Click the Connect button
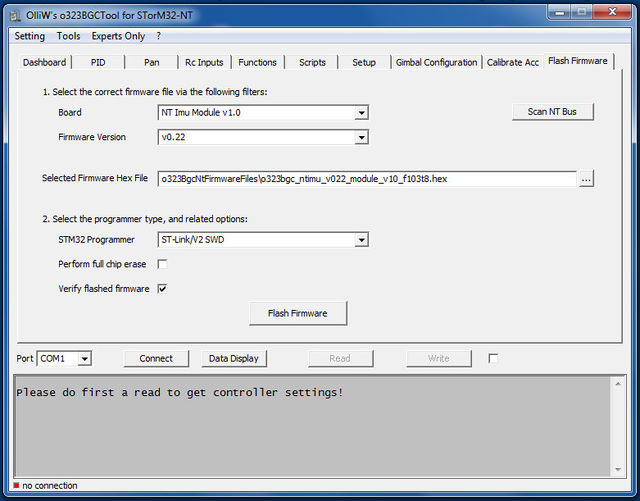This screenshot has height=501, width=640. click(156, 358)
